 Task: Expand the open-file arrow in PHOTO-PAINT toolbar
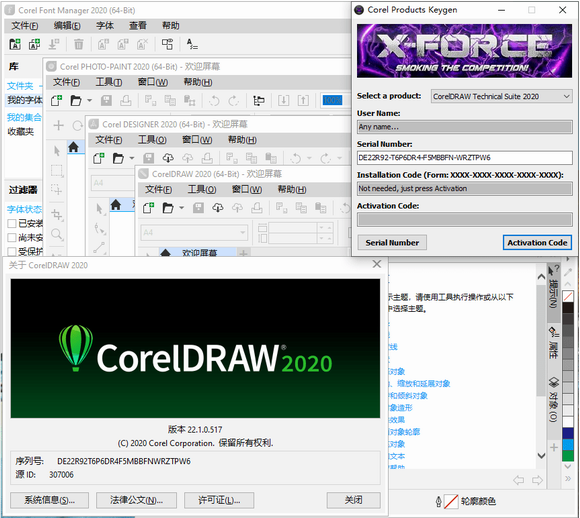(89, 100)
